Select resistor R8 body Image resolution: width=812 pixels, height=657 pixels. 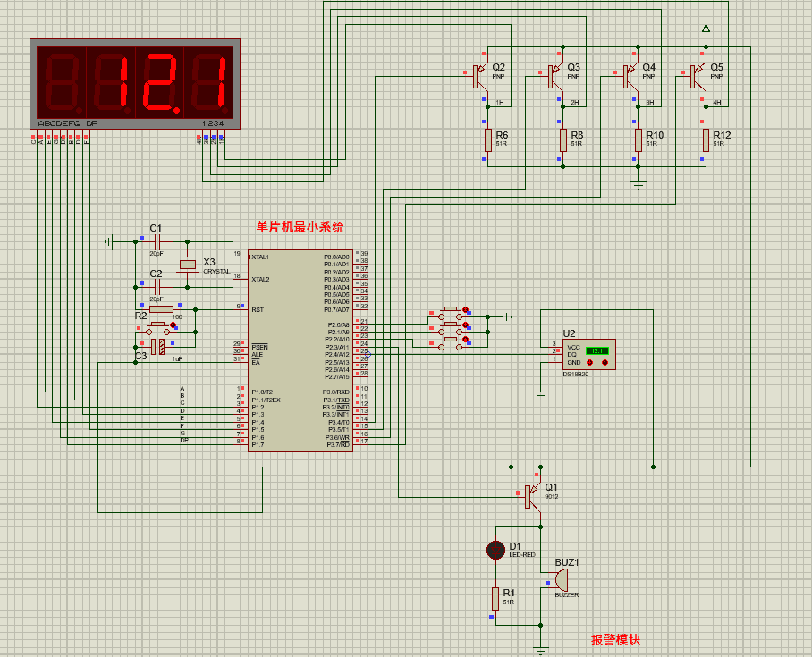pyautogui.click(x=562, y=140)
